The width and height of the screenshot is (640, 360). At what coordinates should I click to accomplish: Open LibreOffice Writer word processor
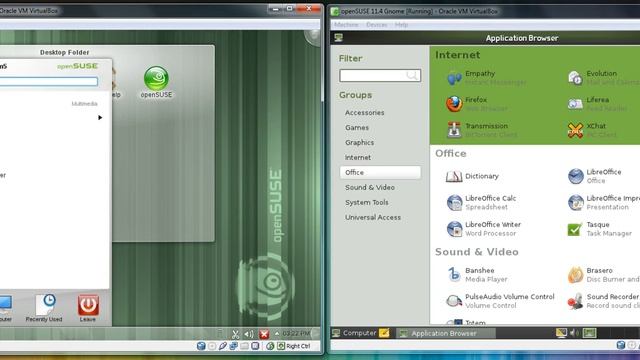[x=484, y=229]
